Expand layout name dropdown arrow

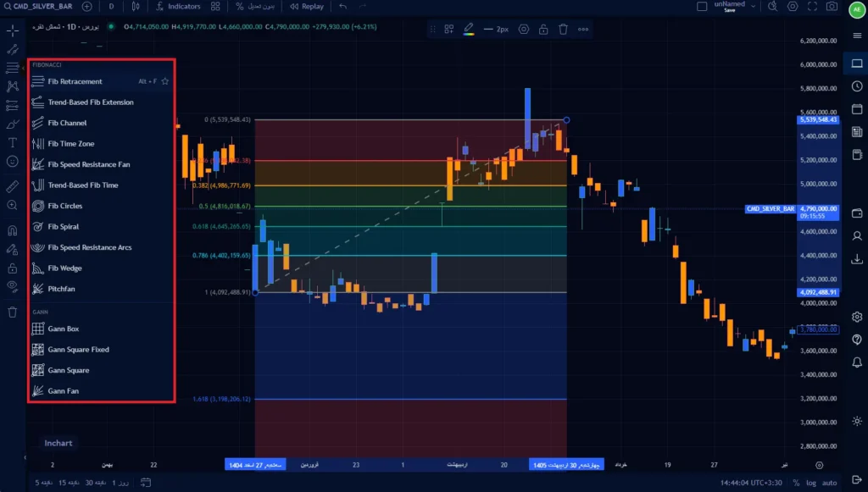coord(753,7)
